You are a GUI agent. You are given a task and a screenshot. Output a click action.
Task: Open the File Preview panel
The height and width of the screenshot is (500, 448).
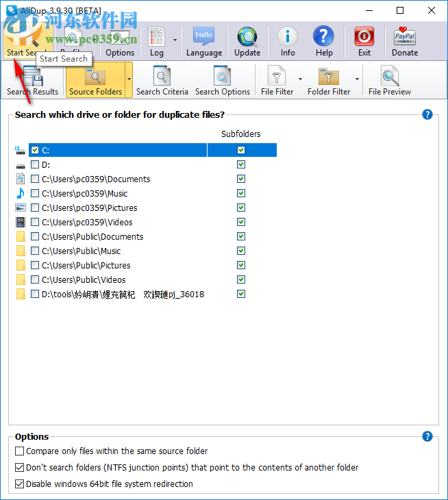pyautogui.click(x=390, y=80)
